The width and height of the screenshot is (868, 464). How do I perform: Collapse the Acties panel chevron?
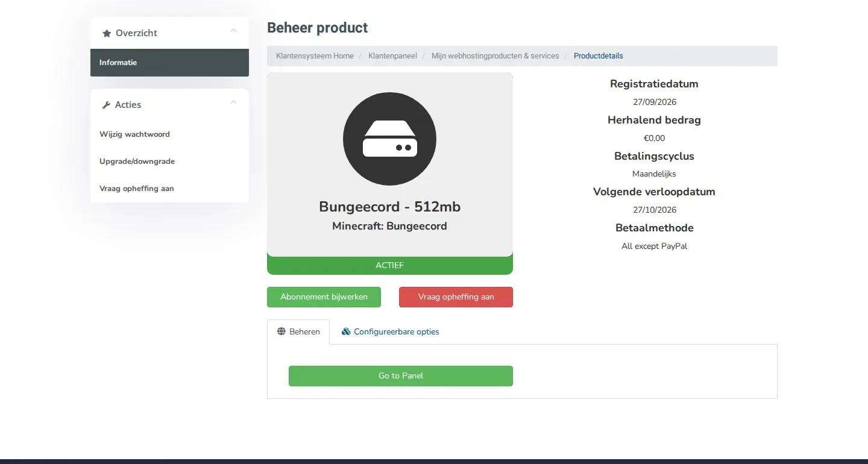point(234,102)
